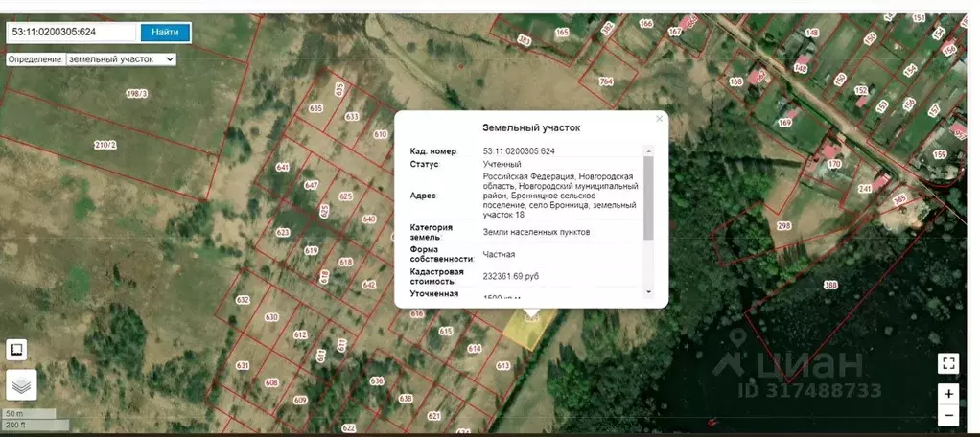Screen dimensions: 980x437
Task: Click the popup scrollbar up arrow
Action: click(x=648, y=151)
